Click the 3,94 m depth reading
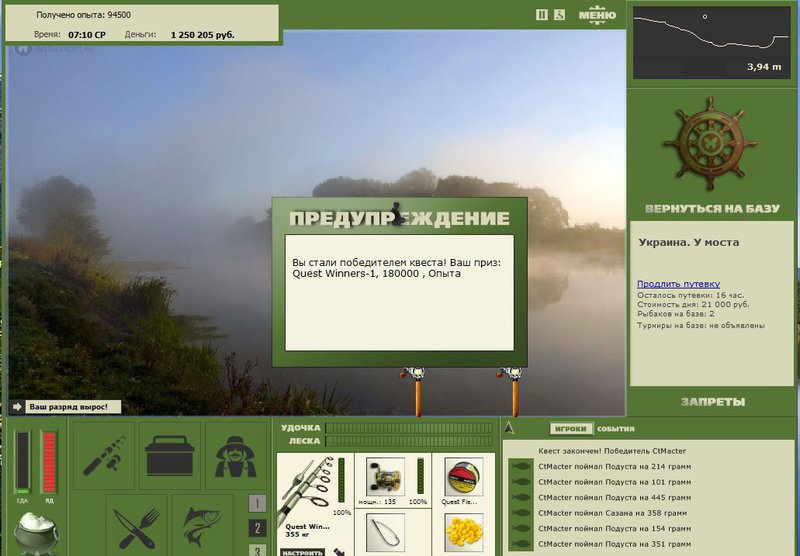The image size is (800, 556). 764,66
